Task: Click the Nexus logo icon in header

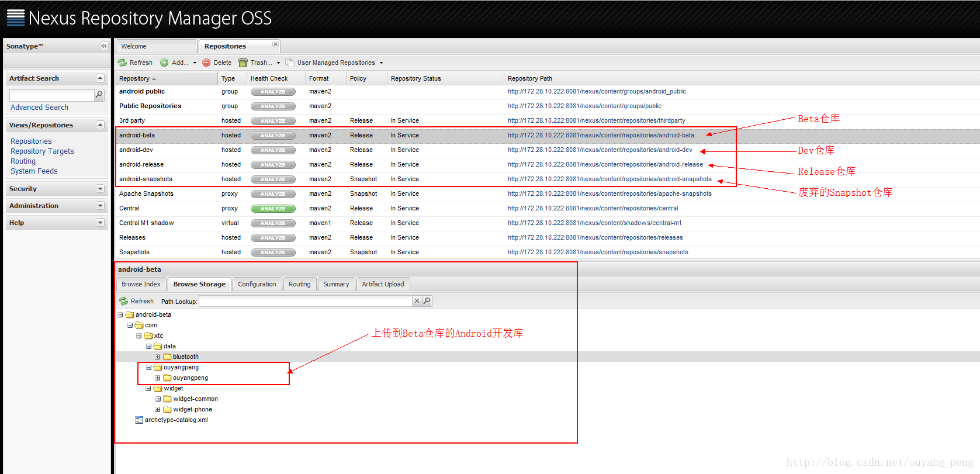Action: click(x=16, y=18)
